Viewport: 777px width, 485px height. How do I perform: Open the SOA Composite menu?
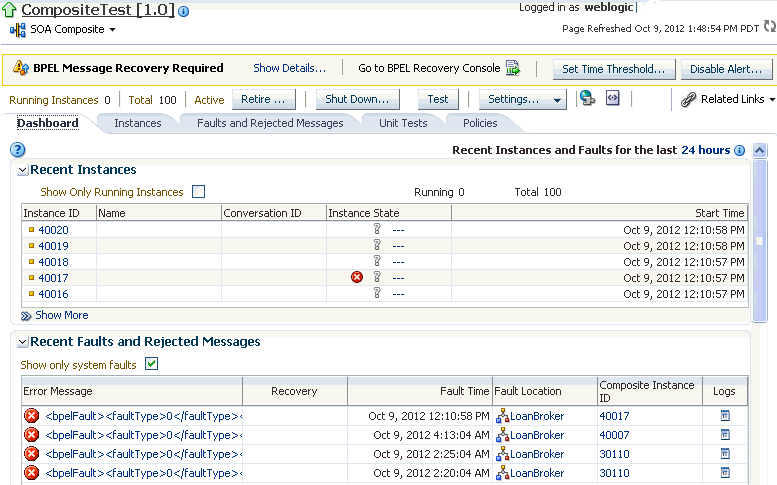point(72,29)
